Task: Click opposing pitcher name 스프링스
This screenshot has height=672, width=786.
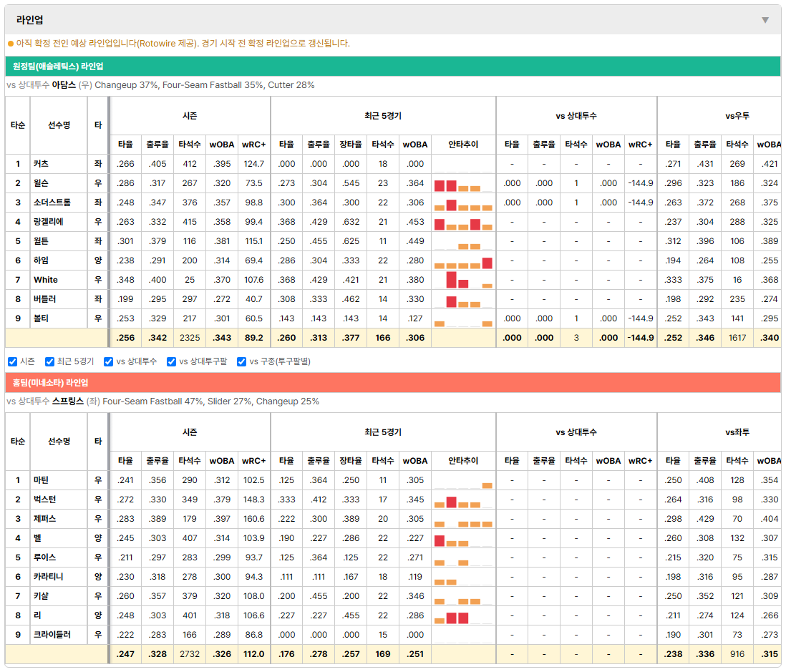Action: coord(68,401)
